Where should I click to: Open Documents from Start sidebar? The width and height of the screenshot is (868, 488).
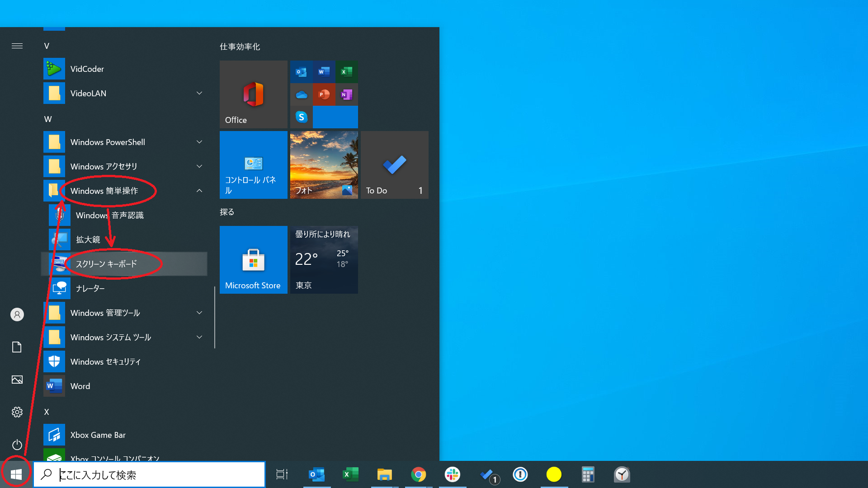click(x=17, y=347)
